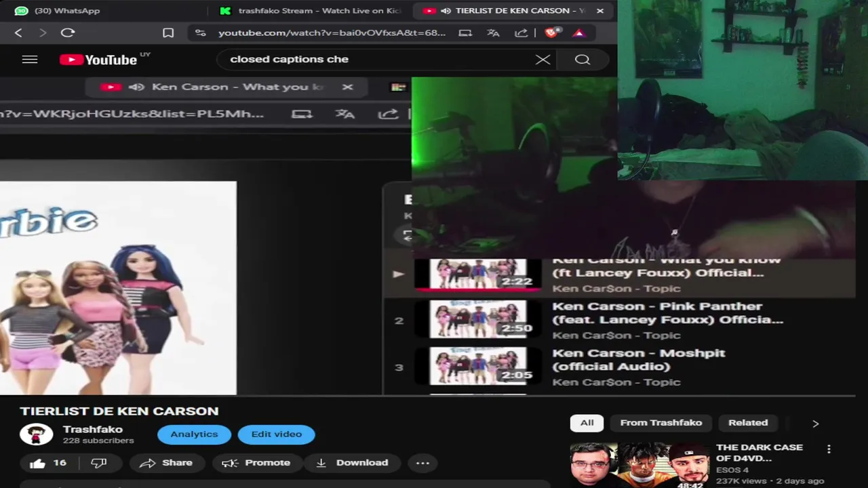Select playlist item Pink Panther
Image resolution: width=868 pixels, height=488 pixels.
619,320
